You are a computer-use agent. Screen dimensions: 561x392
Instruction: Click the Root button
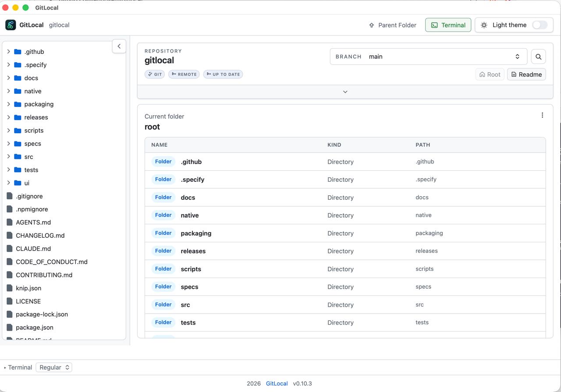[490, 74]
